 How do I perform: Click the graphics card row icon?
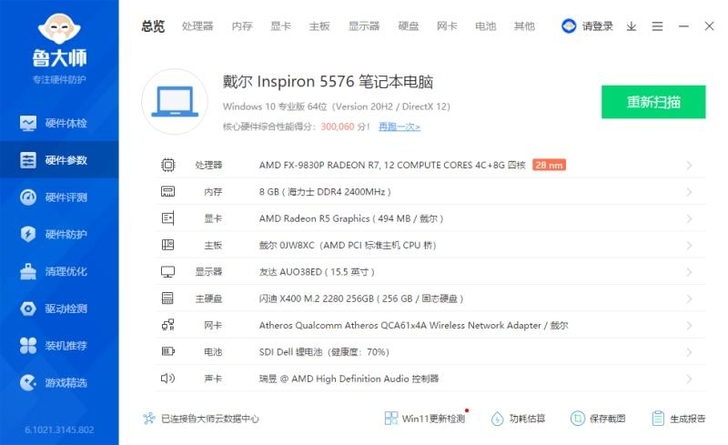[x=168, y=218]
